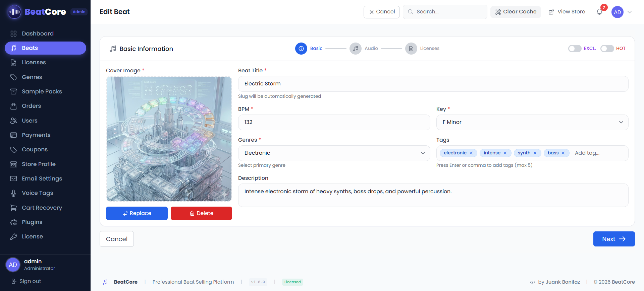The height and width of the screenshot is (291, 644).
Task: Click the notification bell icon
Action: point(599,12)
